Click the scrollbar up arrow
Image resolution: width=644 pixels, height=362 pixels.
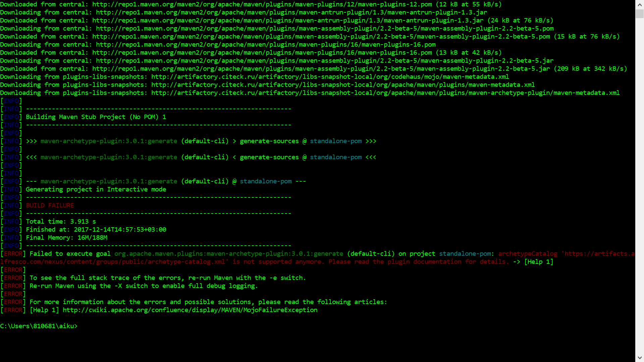(x=639, y=4)
